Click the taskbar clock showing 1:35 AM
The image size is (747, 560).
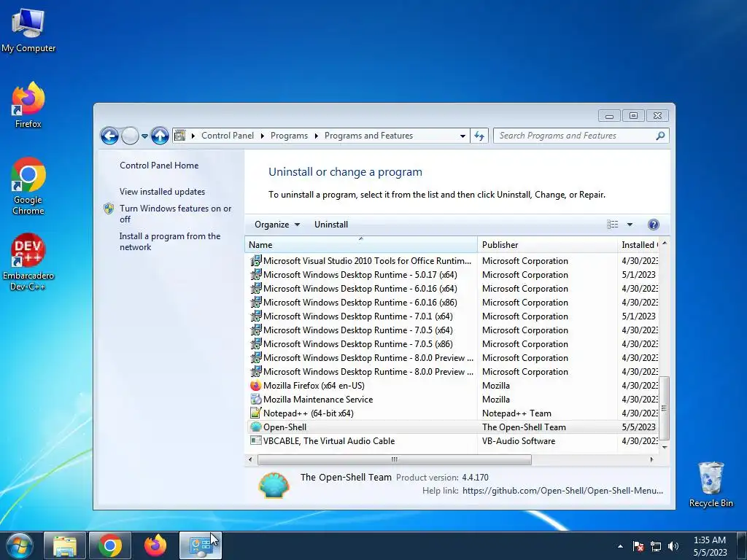(x=710, y=546)
